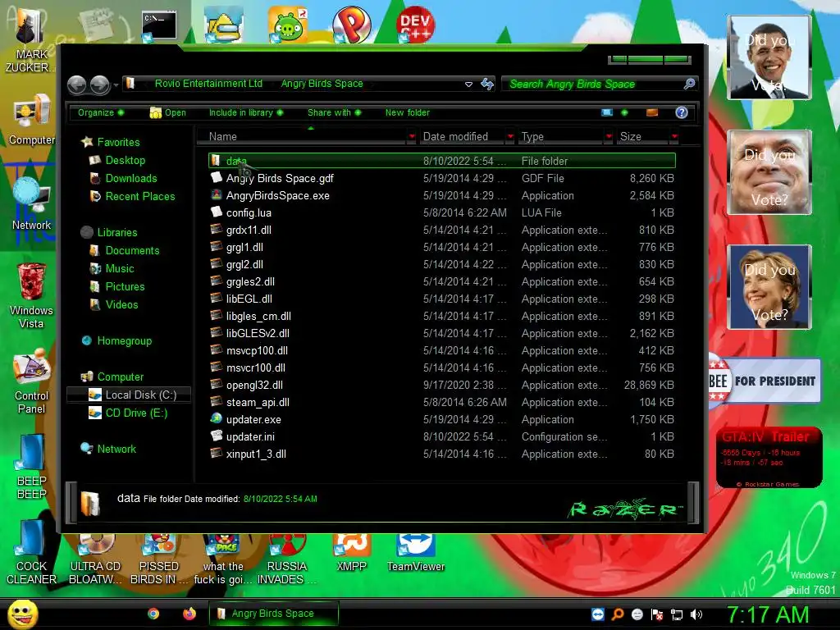Open the red P desktop shortcut
840x630 pixels.
point(351,24)
